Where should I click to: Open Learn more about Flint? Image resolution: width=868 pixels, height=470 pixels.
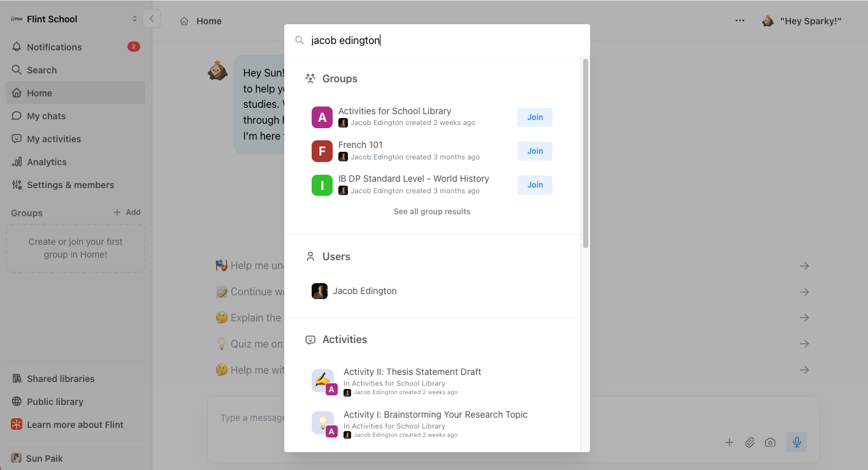point(75,425)
